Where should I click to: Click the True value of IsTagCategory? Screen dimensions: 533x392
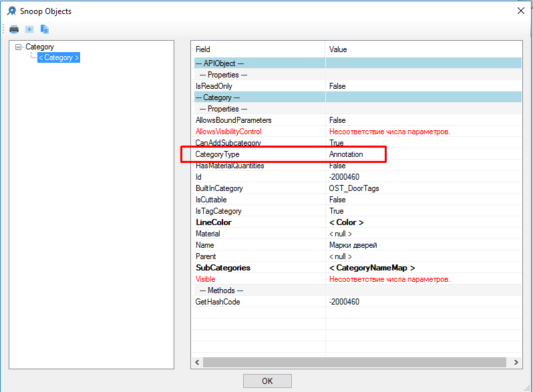[337, 211]
